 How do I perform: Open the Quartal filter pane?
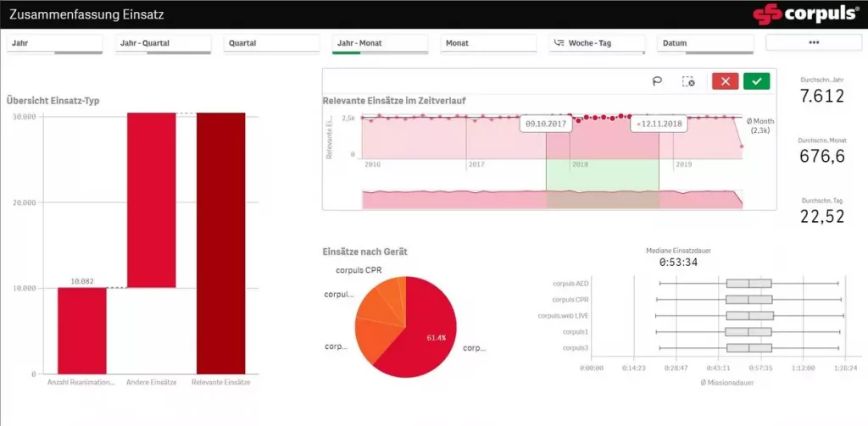coord(272,44)
